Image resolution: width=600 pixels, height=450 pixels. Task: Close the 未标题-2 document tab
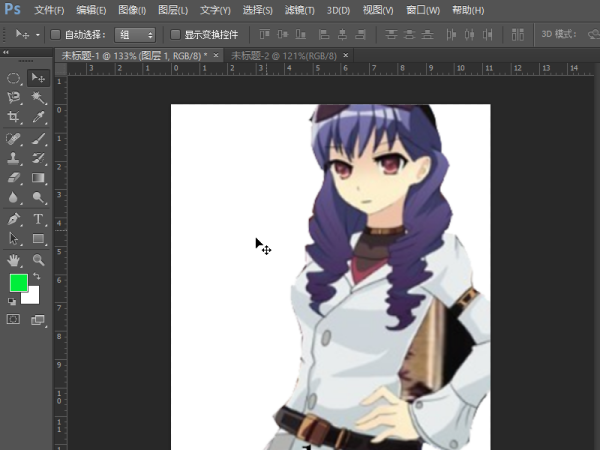346,55
